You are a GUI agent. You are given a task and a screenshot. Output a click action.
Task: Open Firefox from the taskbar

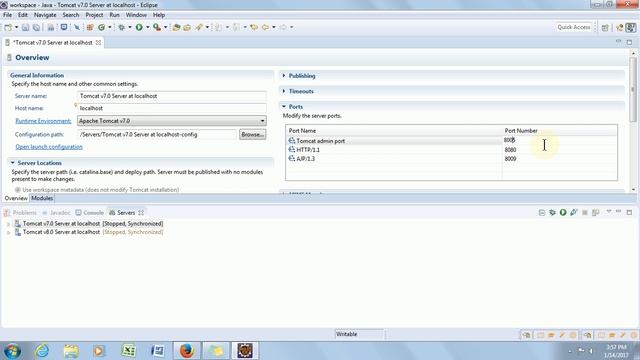[x=187, y=351]
